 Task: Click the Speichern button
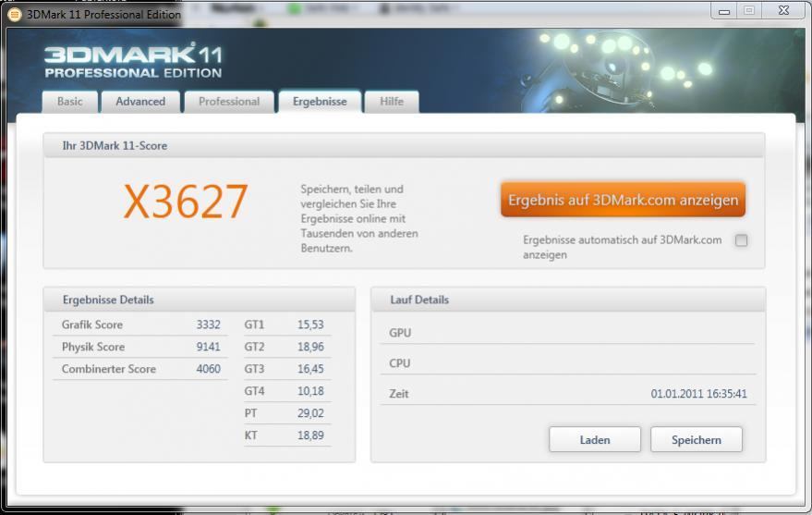(x=696, y=440)
